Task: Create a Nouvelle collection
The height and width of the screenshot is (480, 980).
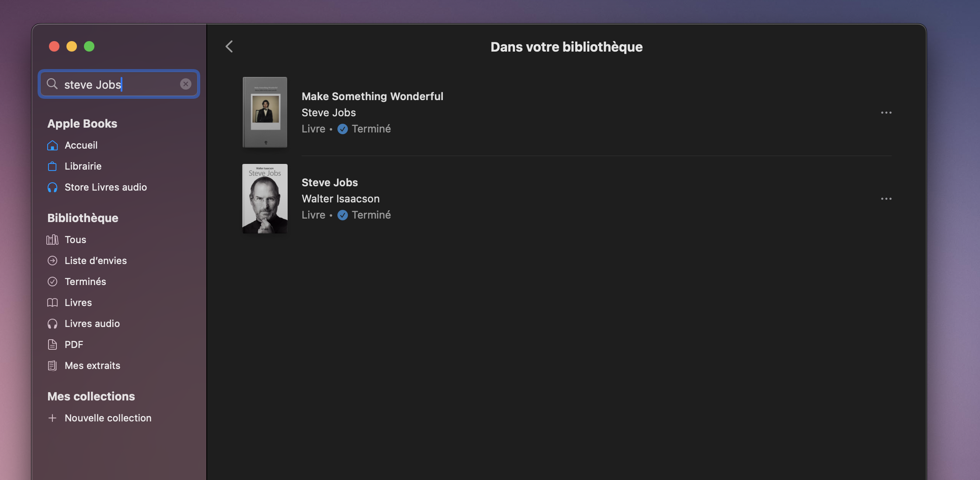Action: 108,418
